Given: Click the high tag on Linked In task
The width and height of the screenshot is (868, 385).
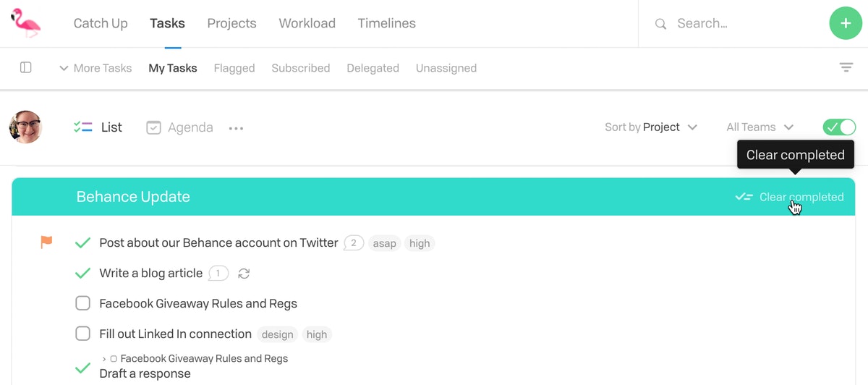Looking at the screenshot, I should tap(317, 334).
